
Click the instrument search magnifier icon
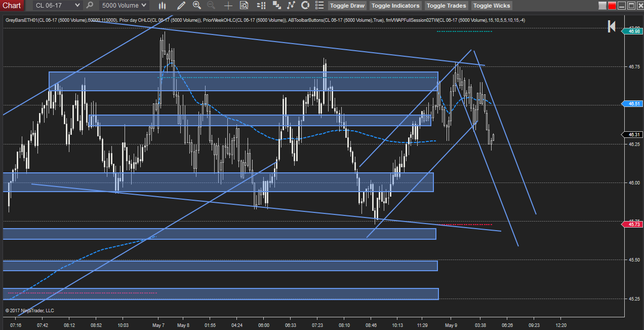pyautogui.click(x=90, y=5)
